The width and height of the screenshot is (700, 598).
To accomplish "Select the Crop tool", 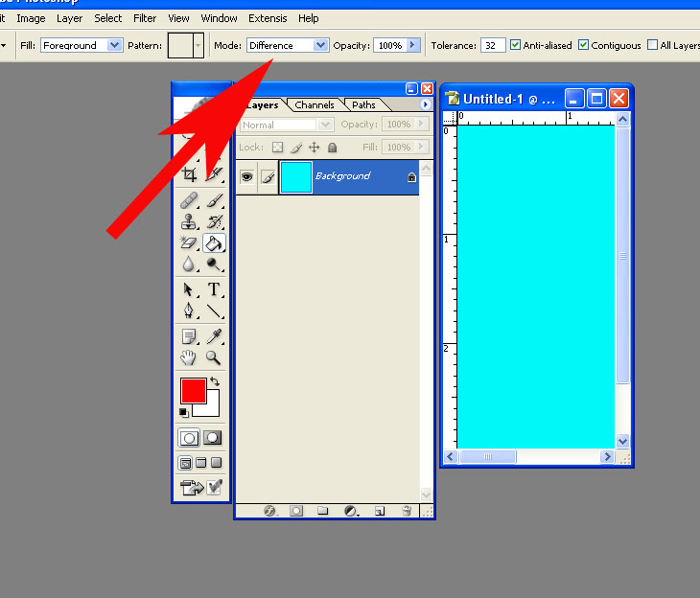I will coord(190,174).
